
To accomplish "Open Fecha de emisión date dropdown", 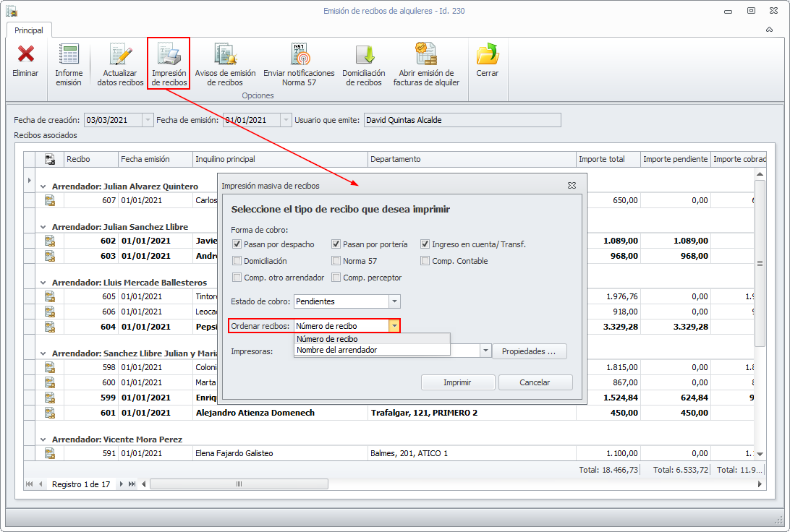I will [286, 120].
